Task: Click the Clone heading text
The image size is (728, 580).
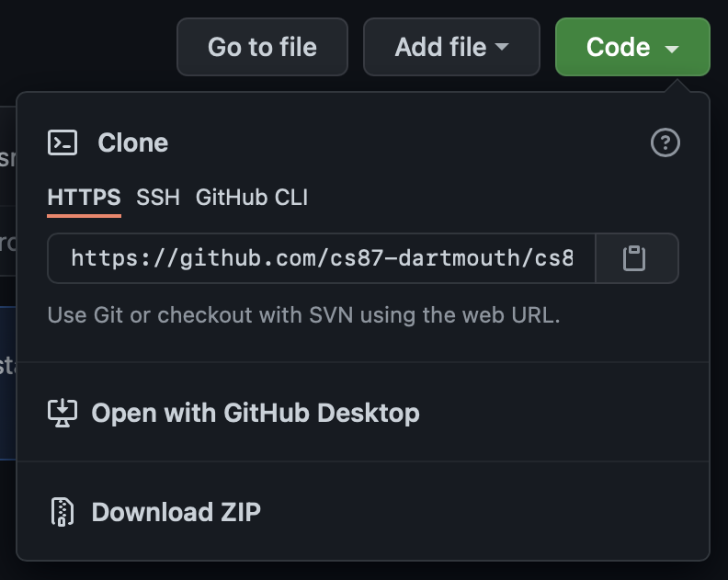Action: point(133,142)
